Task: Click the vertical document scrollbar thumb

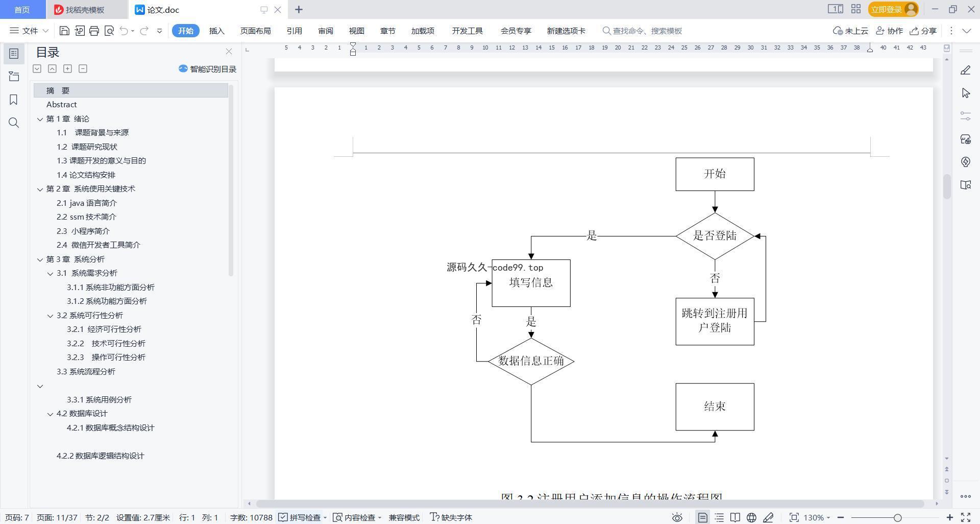Action: tap(946, 186)
